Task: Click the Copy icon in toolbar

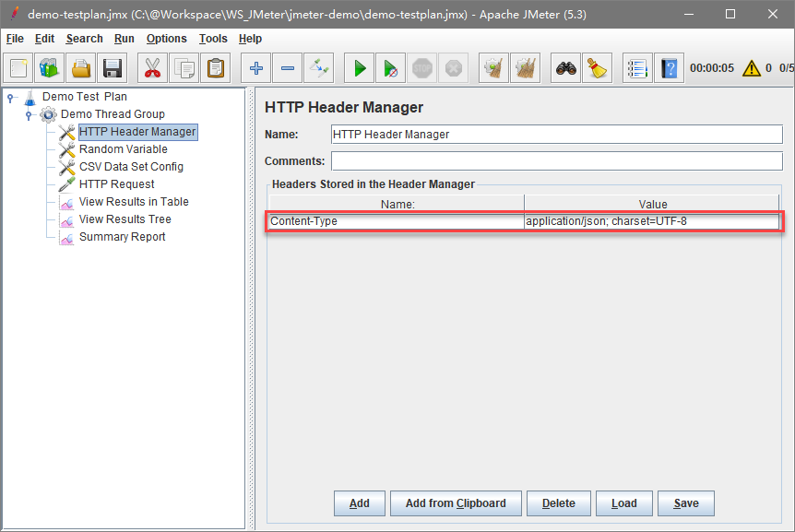Action: [x=184, y=68]
